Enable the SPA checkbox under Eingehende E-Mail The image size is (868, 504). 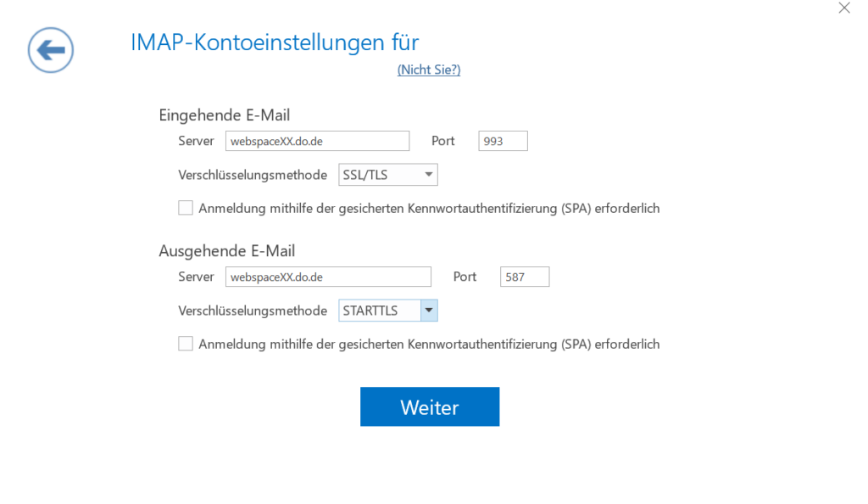click(186, 208)
